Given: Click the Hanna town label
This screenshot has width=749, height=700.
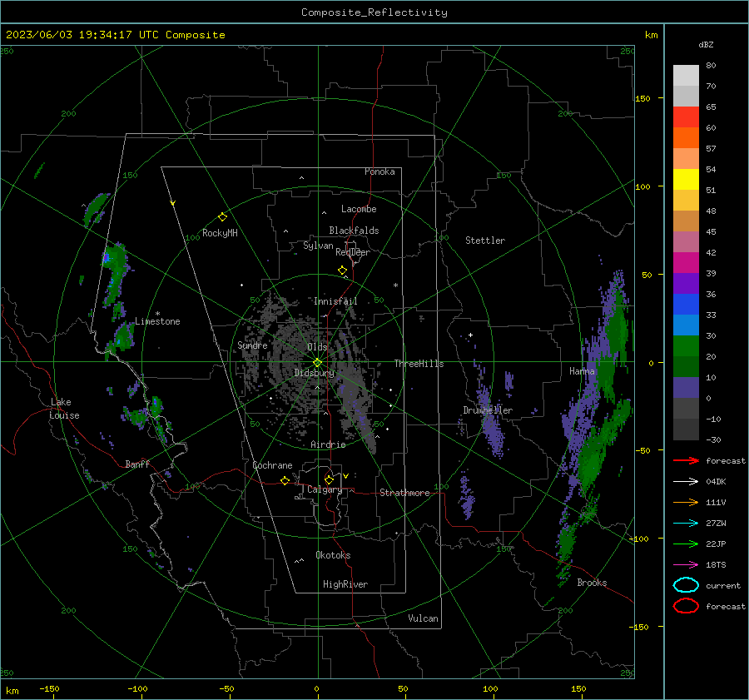Looking at the screenshot, I should pos(582,371).
